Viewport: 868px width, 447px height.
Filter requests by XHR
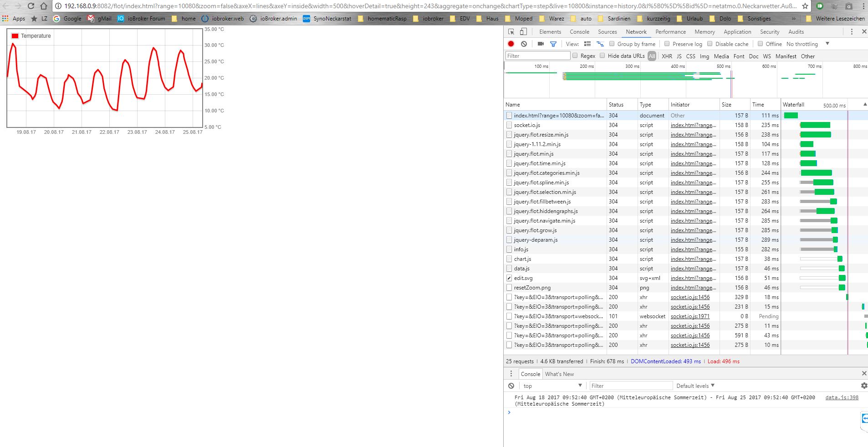pyautogui.click(x=667, y=56)
